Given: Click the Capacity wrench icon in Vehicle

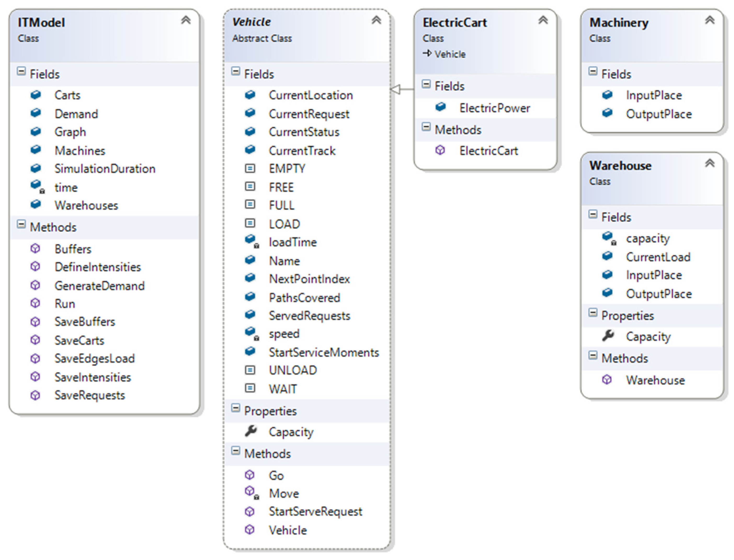Looking at the screenshot, I should (251, 431).
